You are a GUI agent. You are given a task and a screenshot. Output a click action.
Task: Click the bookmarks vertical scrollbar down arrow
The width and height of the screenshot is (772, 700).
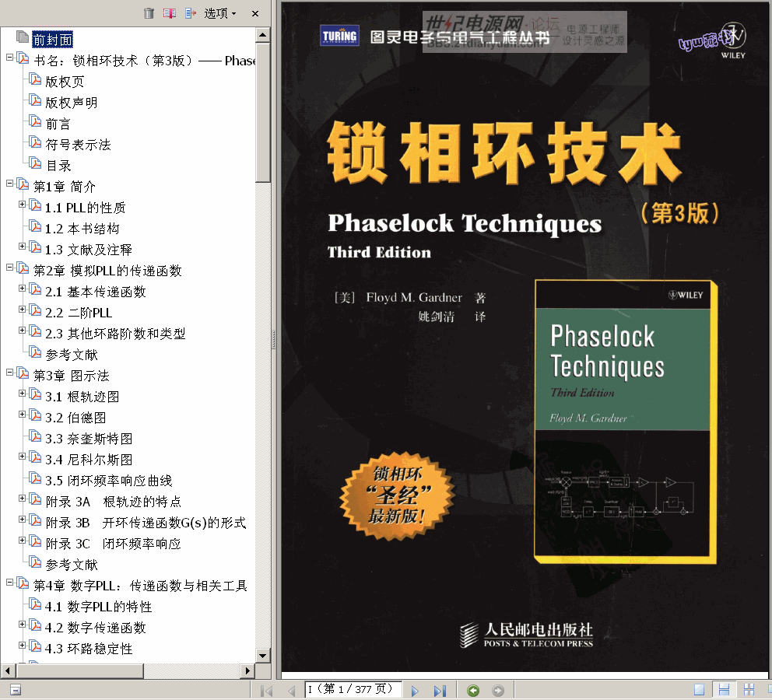tap(263, 656)
